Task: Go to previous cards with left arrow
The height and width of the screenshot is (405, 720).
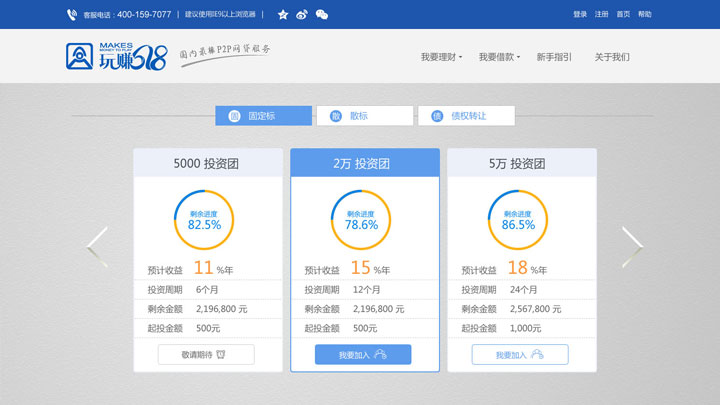Action: (x=97, y=247)
